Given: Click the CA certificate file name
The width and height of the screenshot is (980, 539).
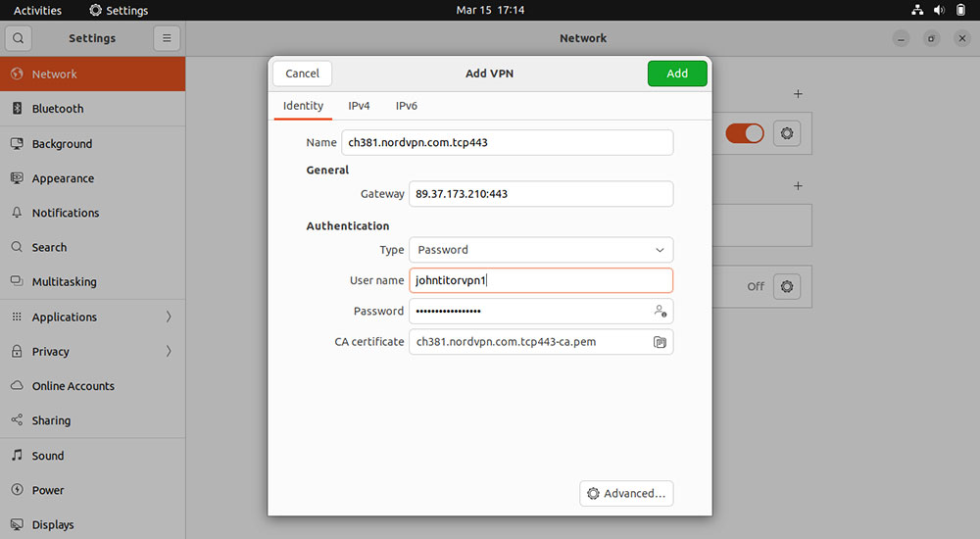Looking at the screenshot, I should [x=507, y=342].
